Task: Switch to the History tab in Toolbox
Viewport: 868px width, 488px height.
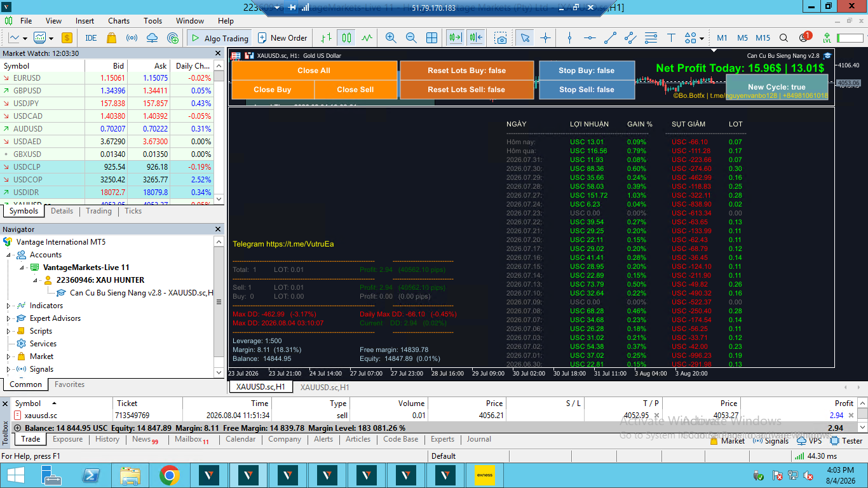Action: (x=107, y=439)
